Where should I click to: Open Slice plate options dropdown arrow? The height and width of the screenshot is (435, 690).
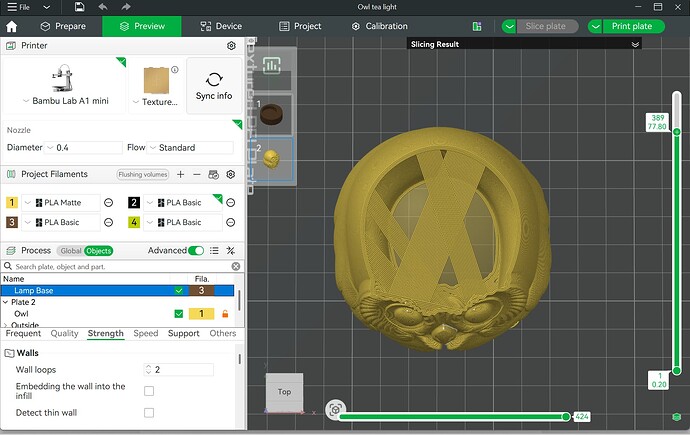[509, 26]
